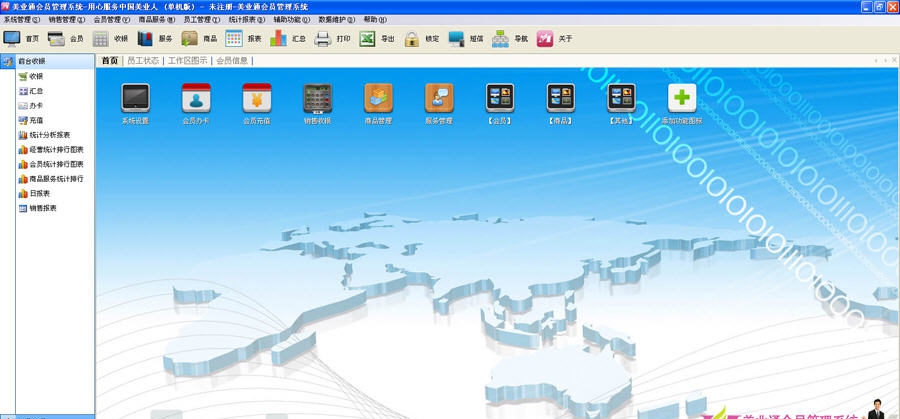Open the 辅助功能 menu
The image size is (900, 419).
(292, 20)
